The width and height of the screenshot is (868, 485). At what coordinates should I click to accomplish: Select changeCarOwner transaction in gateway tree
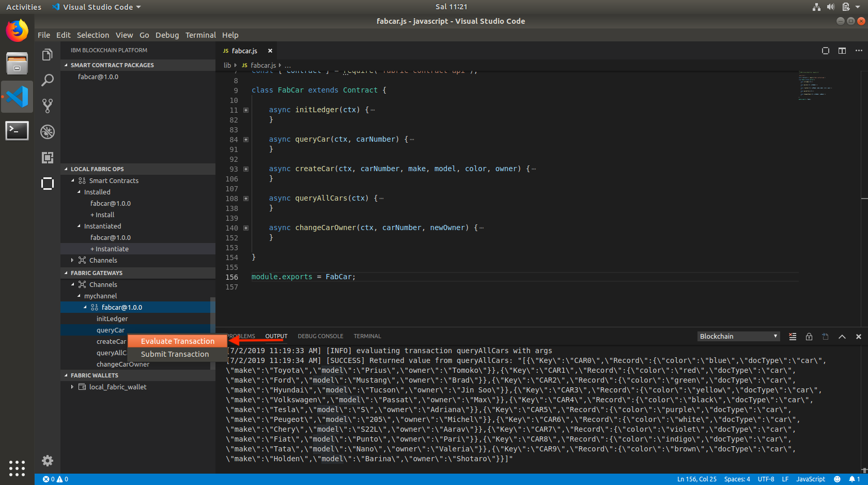click(123, 365)
